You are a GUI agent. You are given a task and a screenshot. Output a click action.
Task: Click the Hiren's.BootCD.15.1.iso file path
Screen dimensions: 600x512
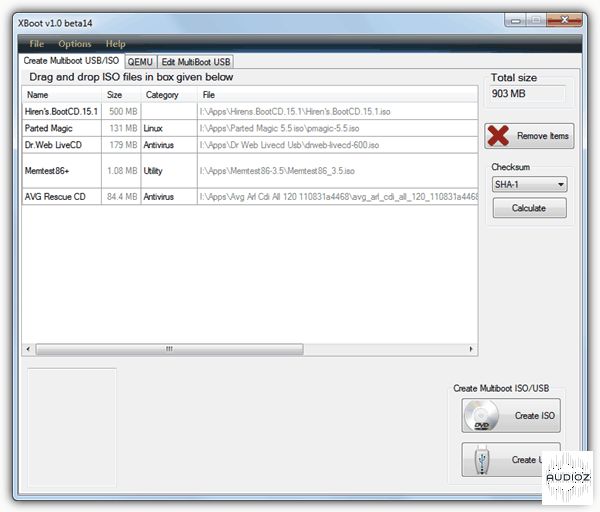[x=295, y=112]
